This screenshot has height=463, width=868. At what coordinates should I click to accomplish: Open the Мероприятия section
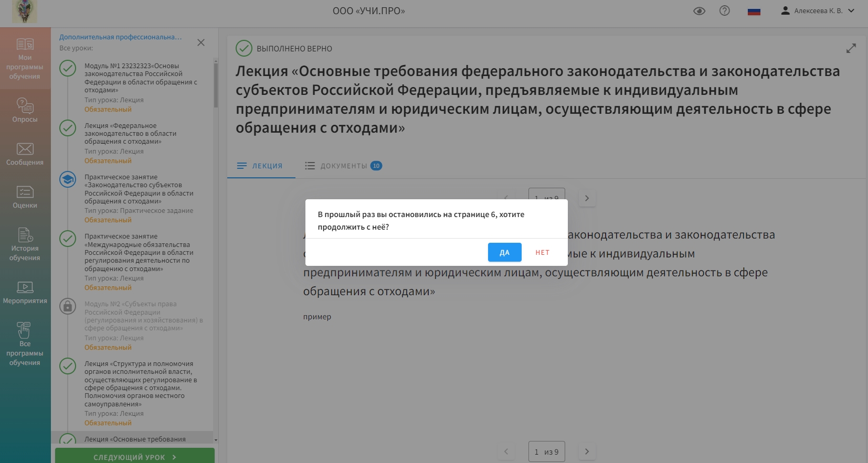pos(25,292)
